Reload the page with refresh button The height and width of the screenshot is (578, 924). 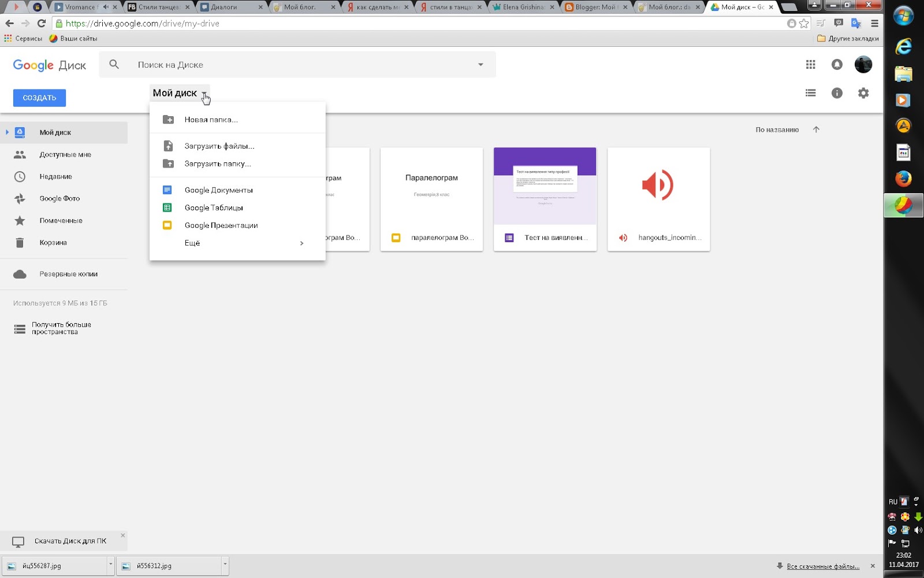(x=41, y=24)
